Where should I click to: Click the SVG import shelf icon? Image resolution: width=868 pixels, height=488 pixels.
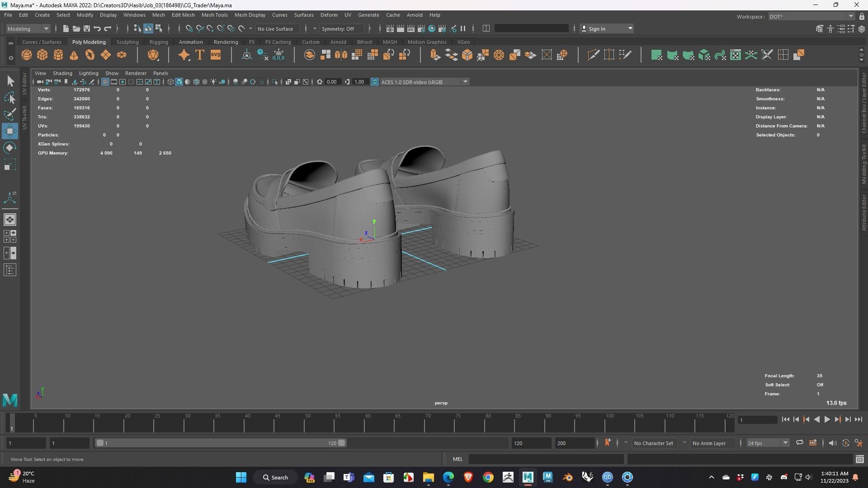click(x=216, y=55)
